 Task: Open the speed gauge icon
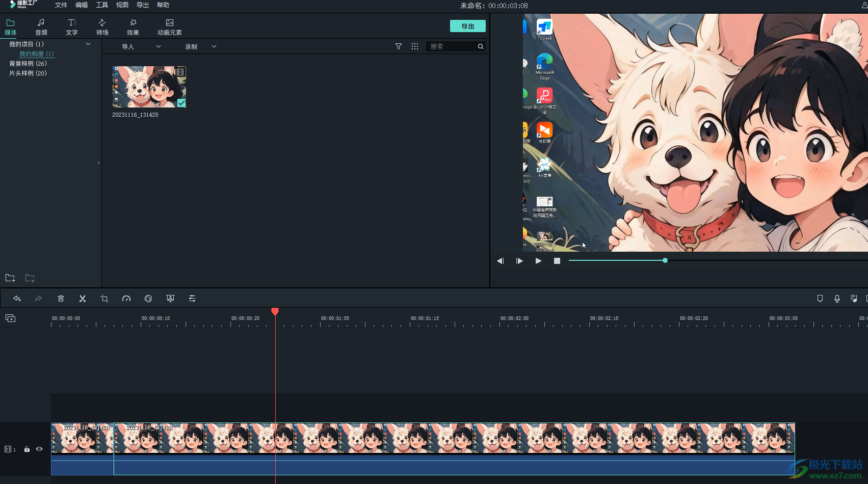[126, 299]
